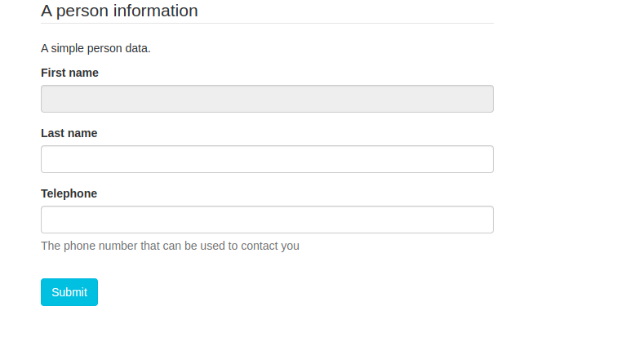Click into the Telephone input box
The image size is (644, 342).
(x=267, y=220)
